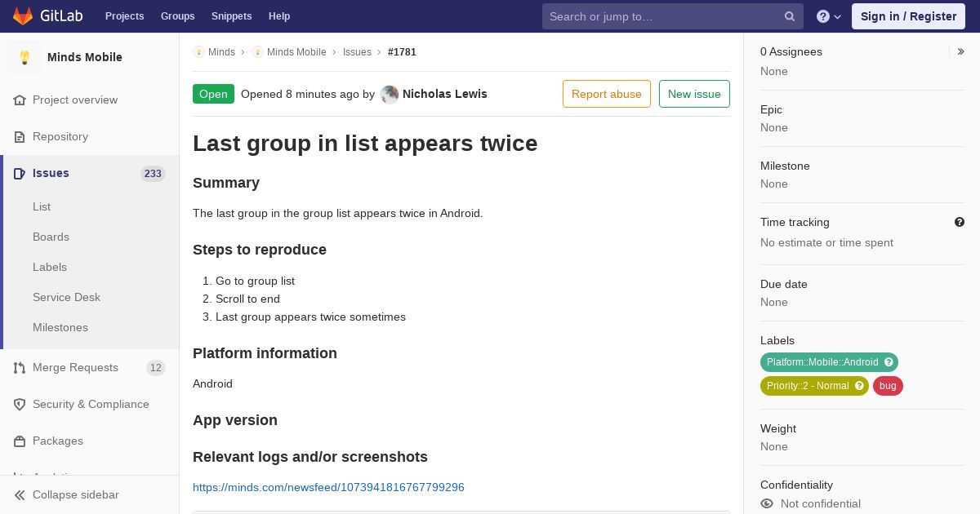The image size is (980, 514).
Task: Click help icon on Platform::Mobile::Android label
Action: (x=889, y=362)
